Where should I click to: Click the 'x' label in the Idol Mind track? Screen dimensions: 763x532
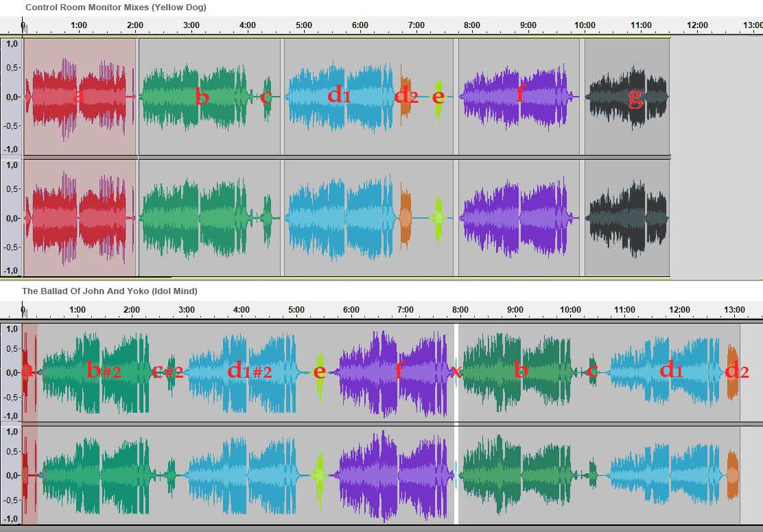[x=456, y=372]
